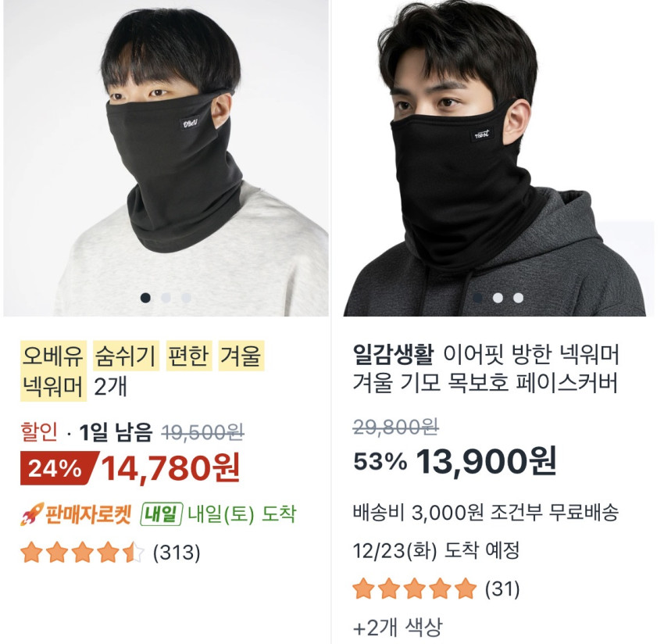664x644 pixels.
Task: View the 31 reviews count
Action: tap(502, 588)
